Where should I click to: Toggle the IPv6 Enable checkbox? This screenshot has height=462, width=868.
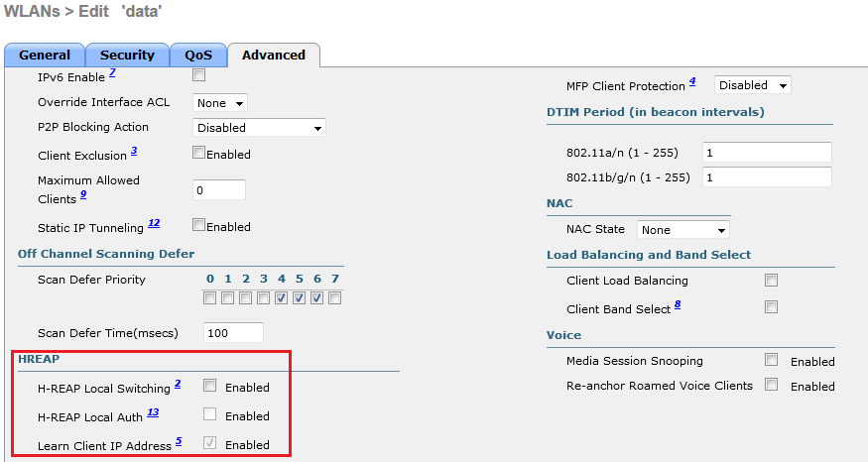tap(199, 74)
